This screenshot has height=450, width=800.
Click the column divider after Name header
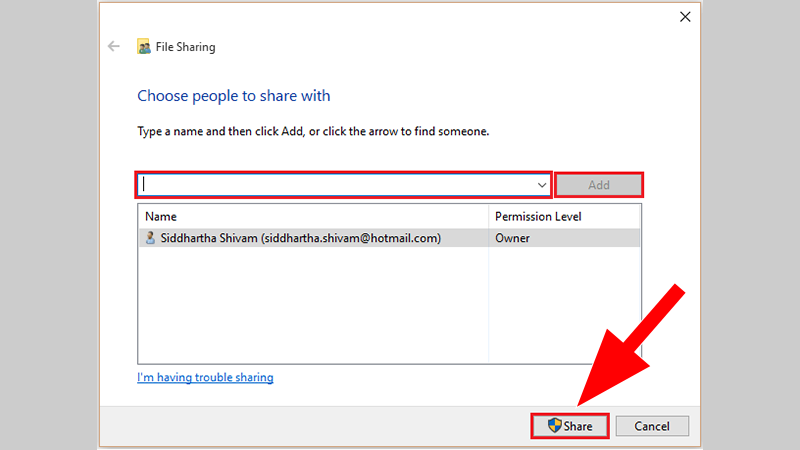click(488, 216)
